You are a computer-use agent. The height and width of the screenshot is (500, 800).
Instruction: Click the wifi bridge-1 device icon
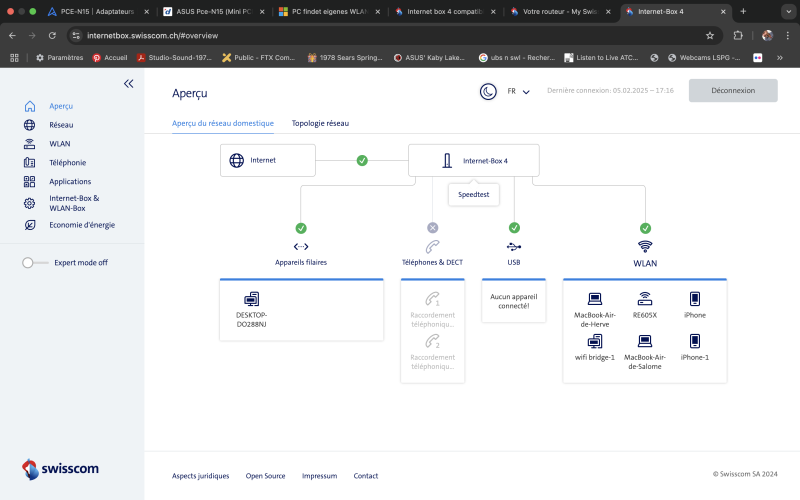point(595,341)
